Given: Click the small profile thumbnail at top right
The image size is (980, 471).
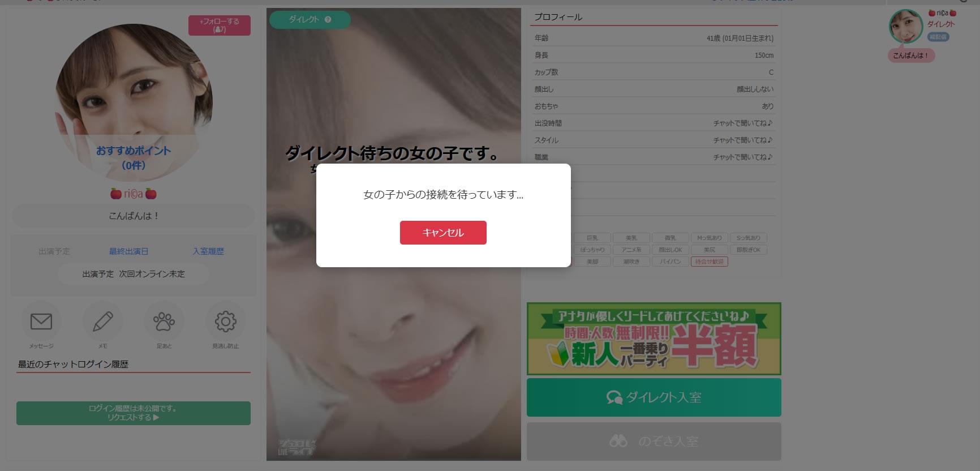Looking at the screenshot, I should click(905, 27).
